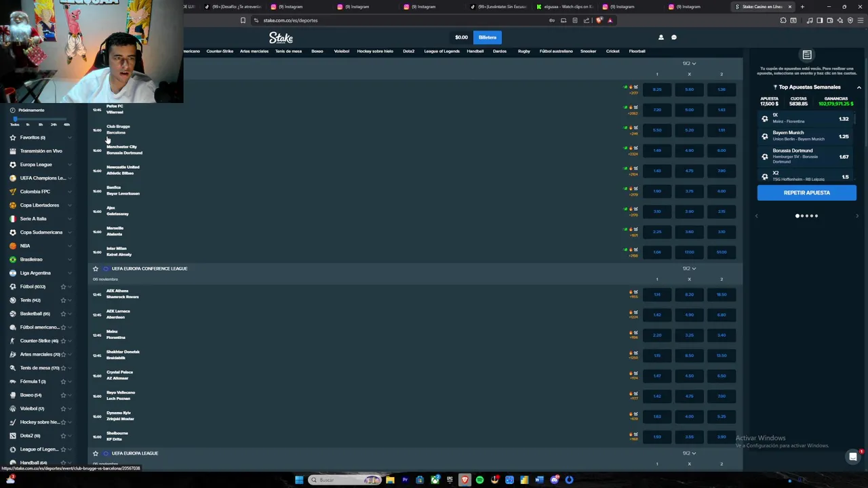This screenshot has width=868, height=488.
Task: Open the bet slip icon
Action: pos(807,55)
